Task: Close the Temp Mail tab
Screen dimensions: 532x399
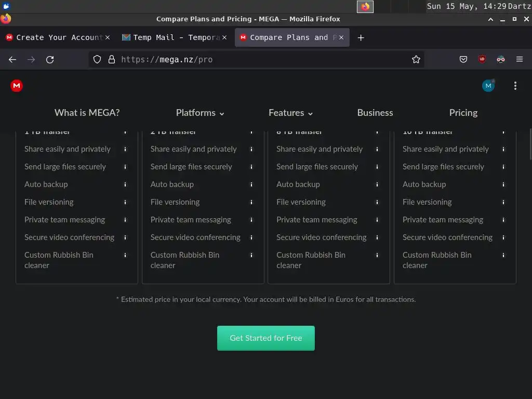Action: [x=224, y=37]
